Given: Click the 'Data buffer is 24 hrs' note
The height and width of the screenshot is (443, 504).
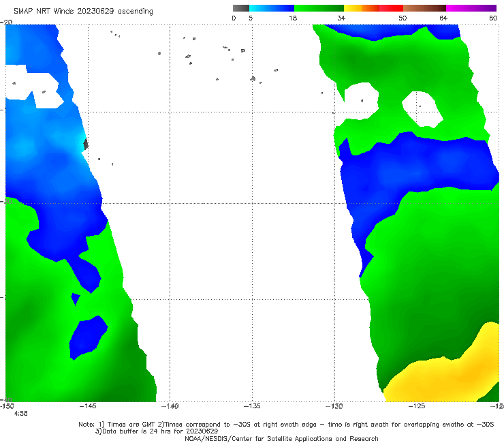Looking at the screenshot, I should click(x=157, y=431).
